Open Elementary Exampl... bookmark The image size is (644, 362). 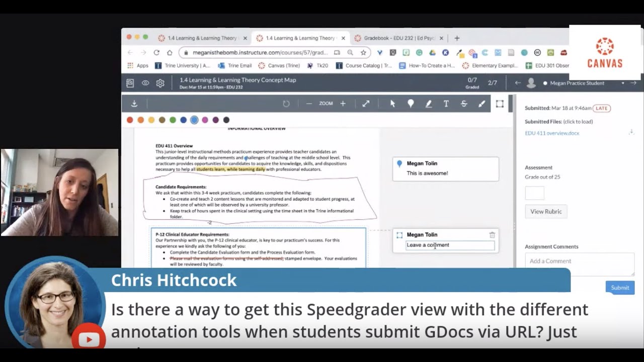click(x=490, y=65)
